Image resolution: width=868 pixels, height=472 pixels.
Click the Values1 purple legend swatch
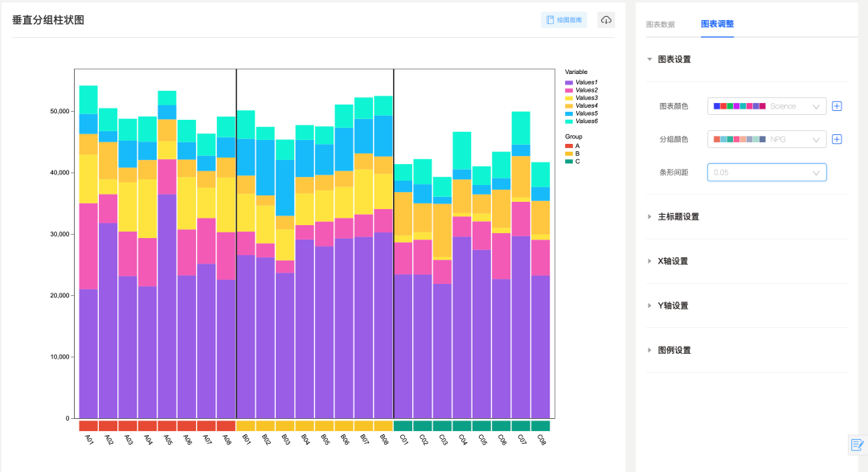(x=568, y=83)
